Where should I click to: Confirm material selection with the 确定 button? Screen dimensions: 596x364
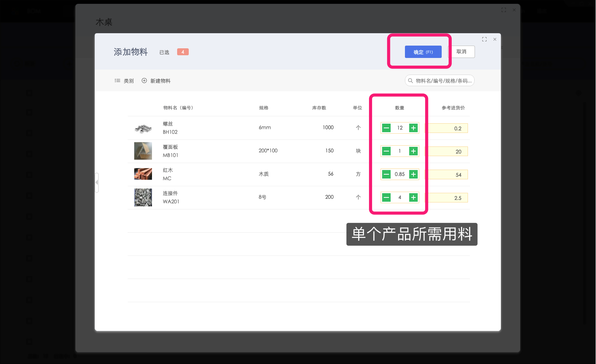tap(423, 51)
